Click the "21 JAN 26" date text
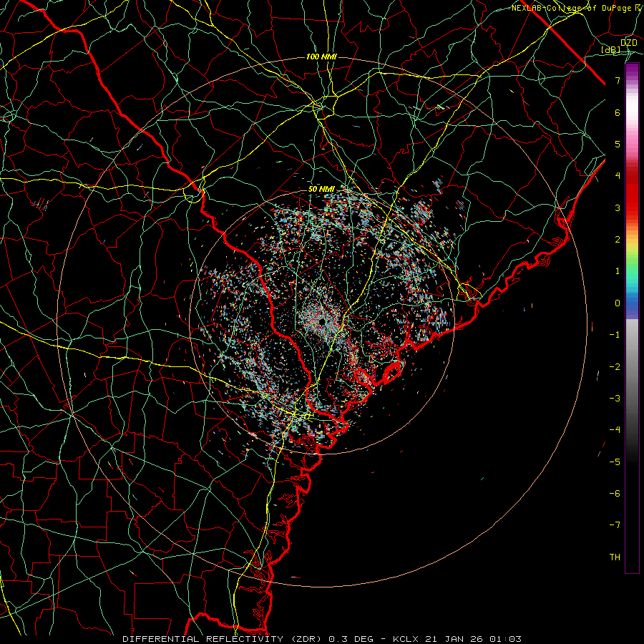644x644 pixels. click(x=454, y=639)
